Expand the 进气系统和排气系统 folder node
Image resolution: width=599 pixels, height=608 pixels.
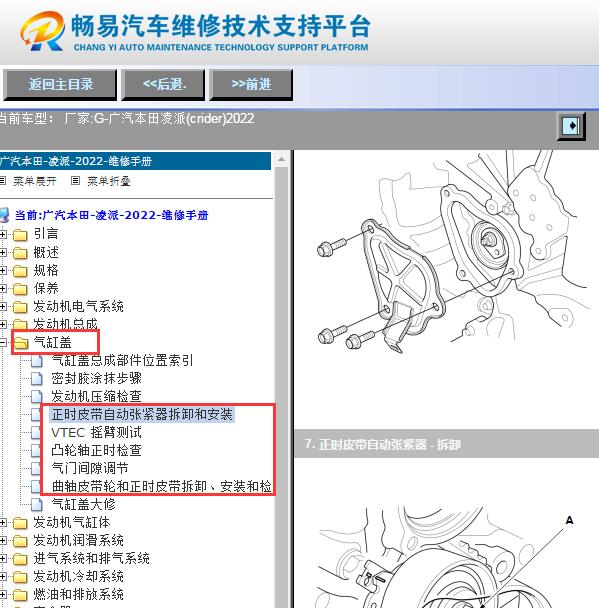(3, 559)
